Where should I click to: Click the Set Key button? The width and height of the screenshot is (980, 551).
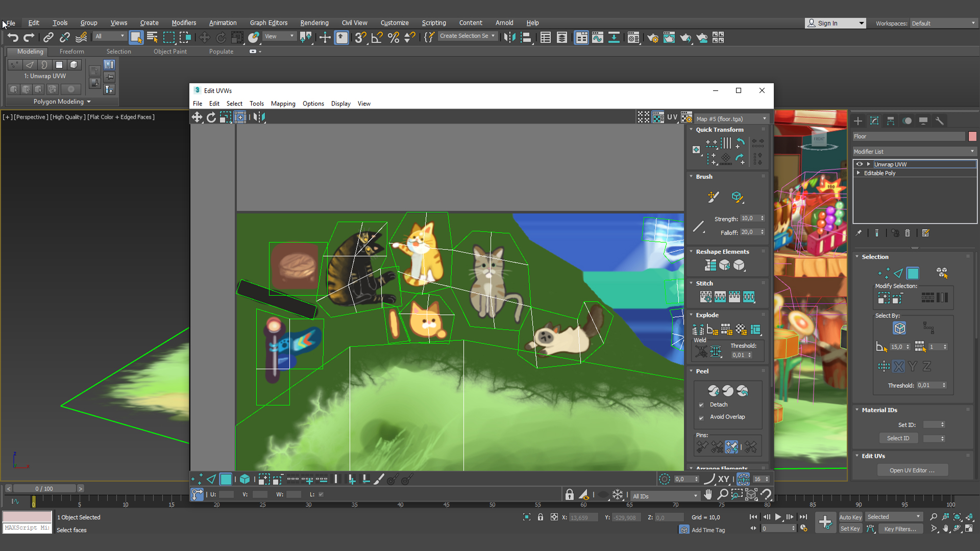coord(850,529)
